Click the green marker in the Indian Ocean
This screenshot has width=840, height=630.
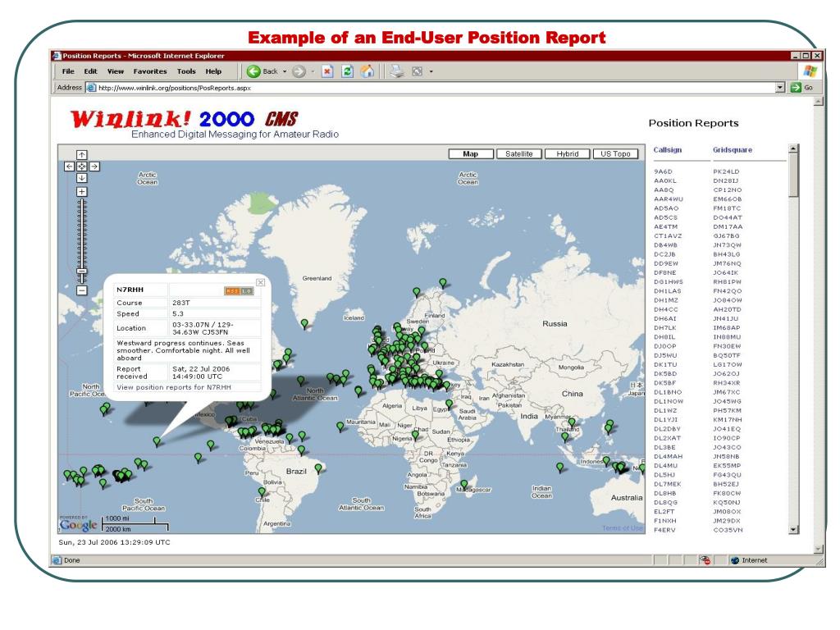(559, 468)
